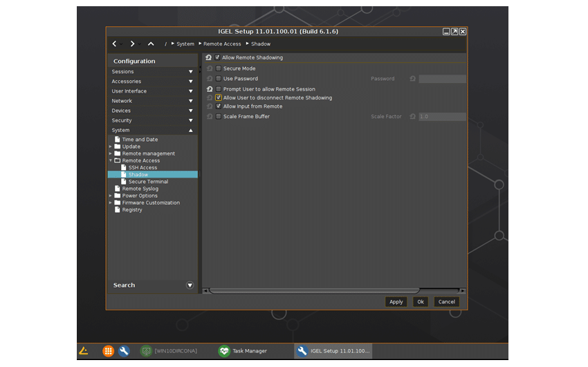
Task: Check Prompt User to allow Remote Session
Action: click(219, 89)
